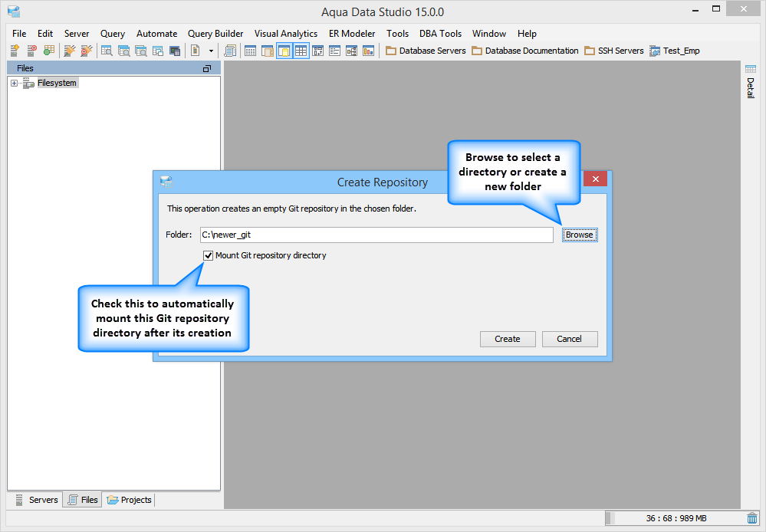The image size is (766, 532).
Task: Open the Help menu
Action: coord(527,34)
